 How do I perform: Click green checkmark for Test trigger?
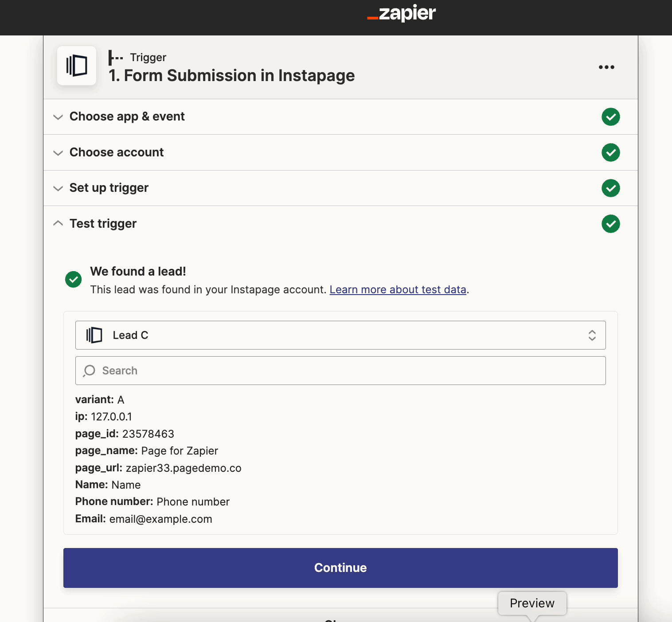pyautogui.click(x=610, y=224)
